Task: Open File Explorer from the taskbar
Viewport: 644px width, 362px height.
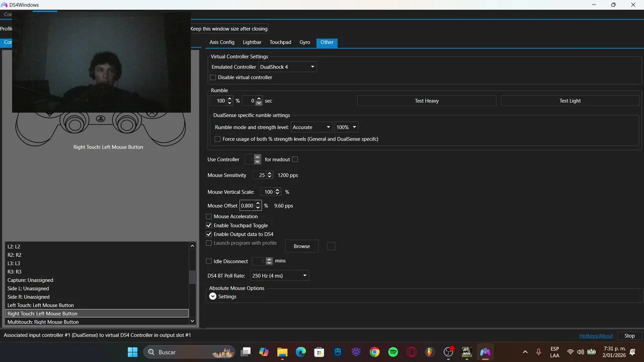Action: pyautogui.click(x=282, y=352)
